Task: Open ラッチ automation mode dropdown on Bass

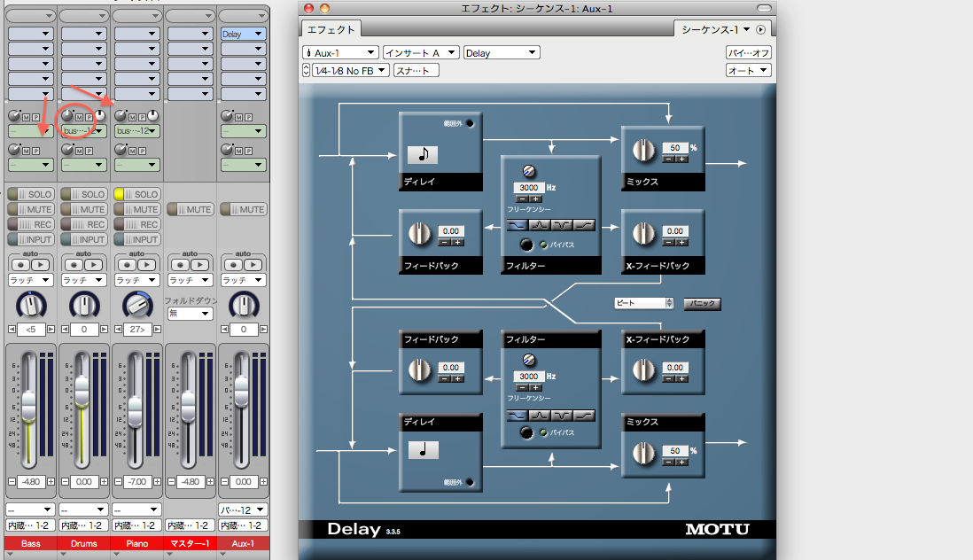Action: (30, 280)
